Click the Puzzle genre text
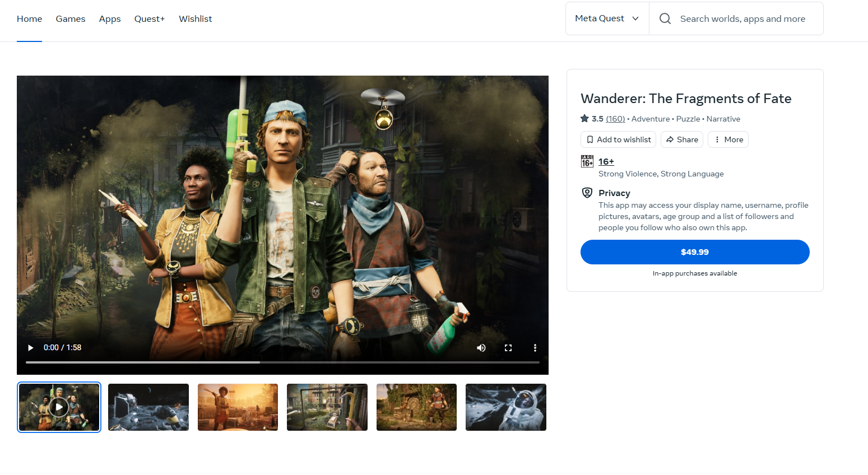This screenshot has height=475, width=868. tap(688, 119)
